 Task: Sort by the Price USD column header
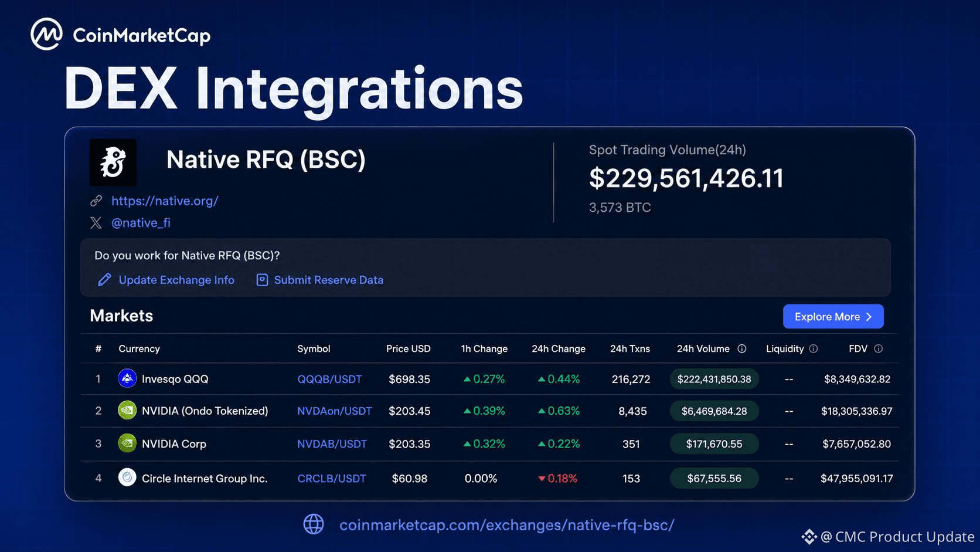pos(409,348)
